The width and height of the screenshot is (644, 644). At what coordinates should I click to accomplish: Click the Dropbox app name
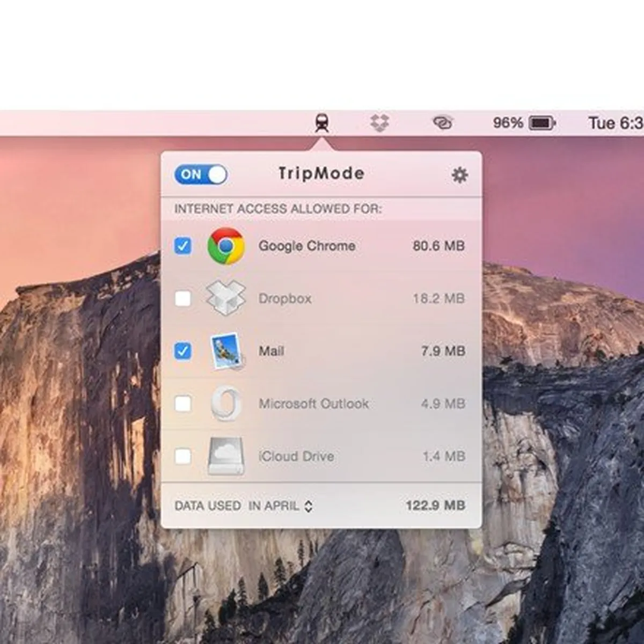pyautogui.click(x=285, y=298)
